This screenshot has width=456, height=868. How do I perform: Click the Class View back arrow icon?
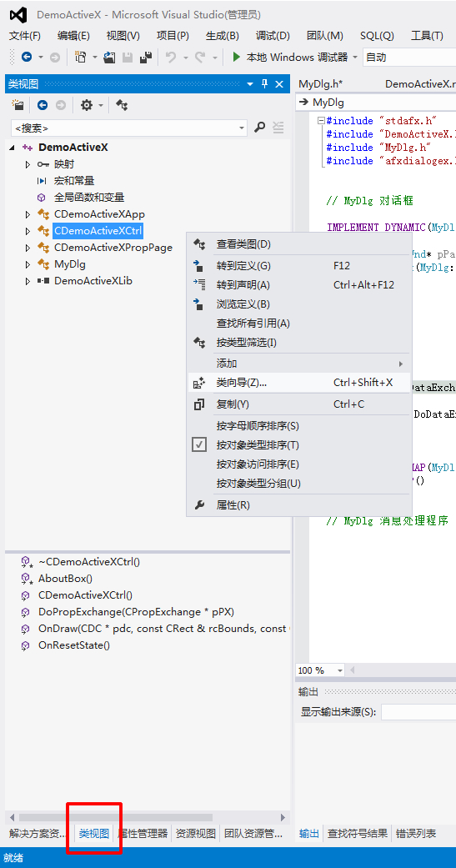coord(43,105)
